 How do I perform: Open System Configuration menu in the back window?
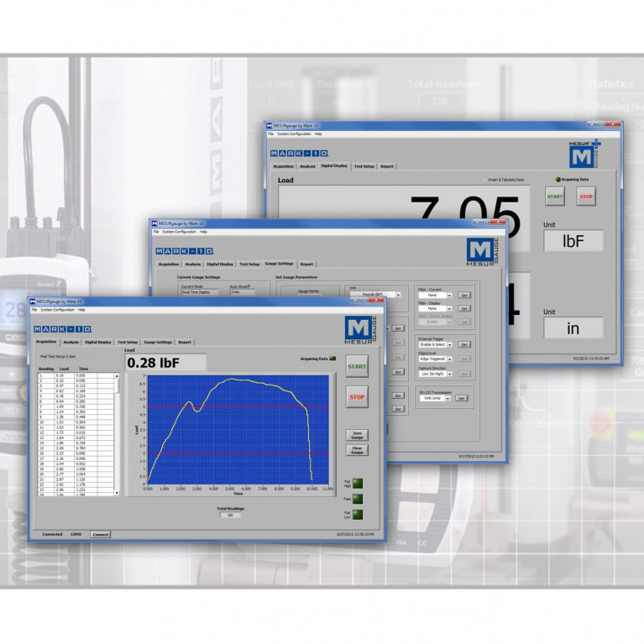[x=294, y=134]
